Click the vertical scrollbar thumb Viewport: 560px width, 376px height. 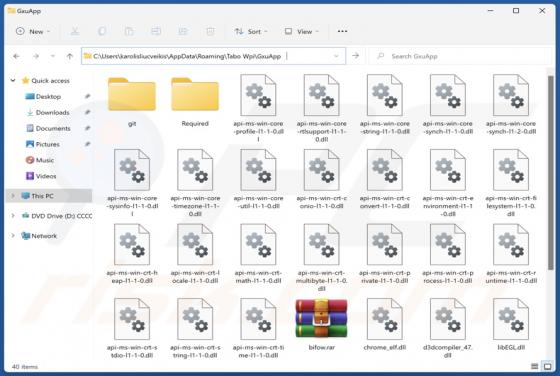[551, 172]
